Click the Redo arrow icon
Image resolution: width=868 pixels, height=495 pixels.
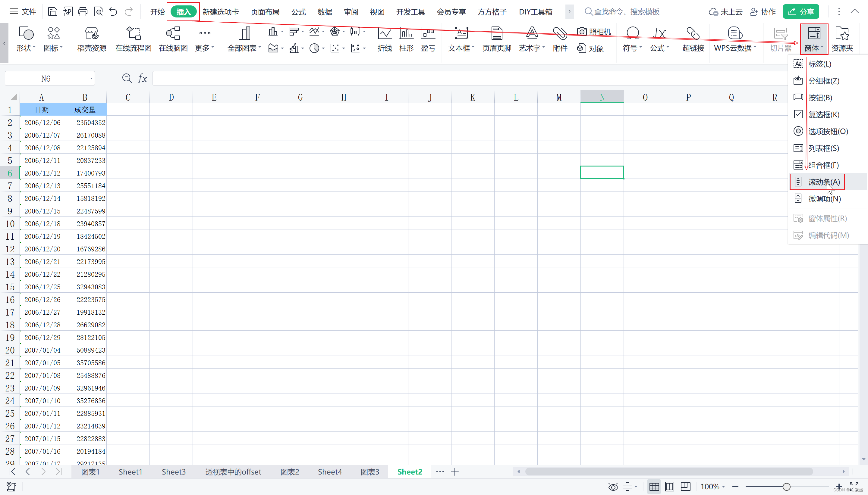click(x=129, y=12)
